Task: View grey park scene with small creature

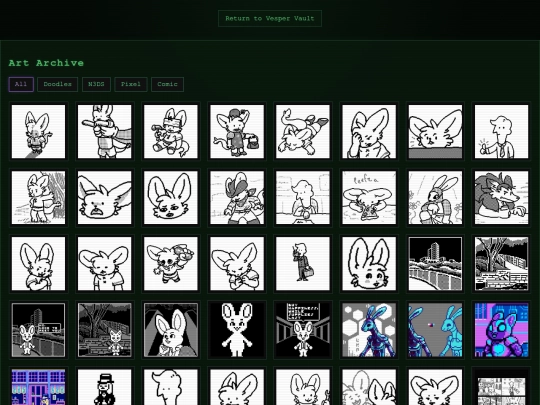Action: pyautogui.click(x=104, y=330)
